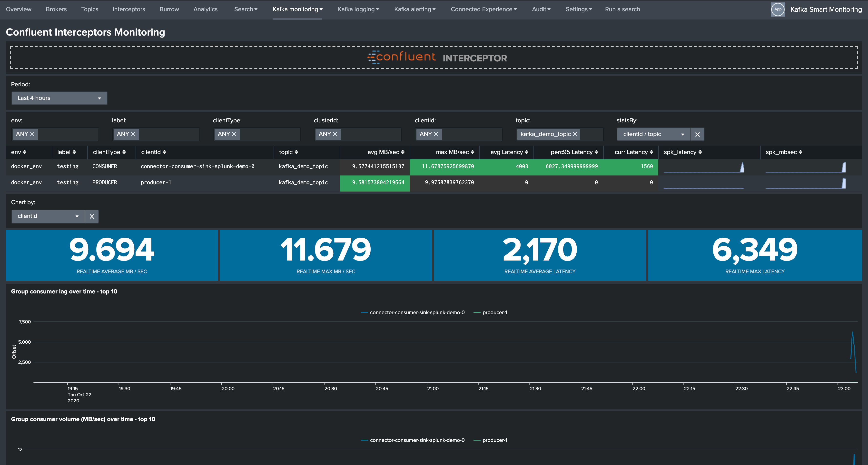This screenshot has width=868, height=465.
Task: Remove the ANY tag in clusterId filter
Action: tap(335, 134)
